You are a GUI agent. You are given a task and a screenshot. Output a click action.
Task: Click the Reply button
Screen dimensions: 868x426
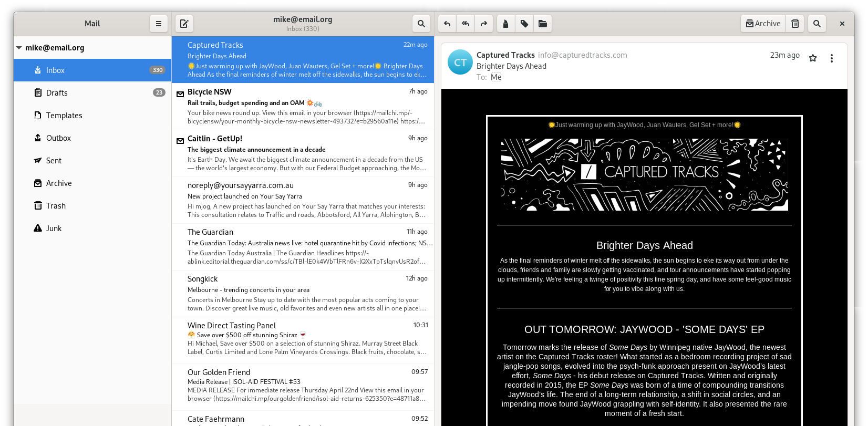pyautogui.click(x=447, y=24)
